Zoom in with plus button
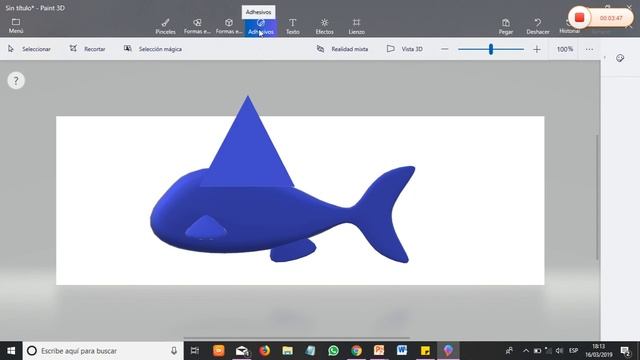 coord(537,49)
